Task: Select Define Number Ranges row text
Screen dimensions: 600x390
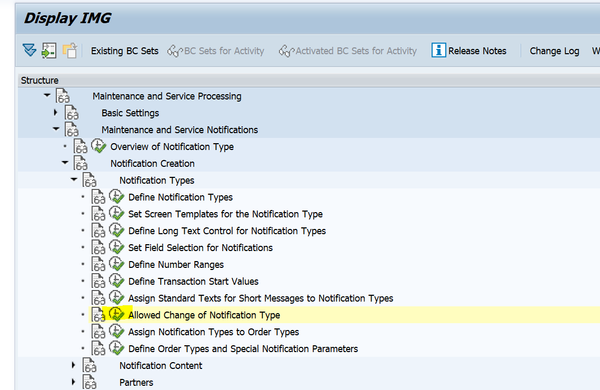Action: pos(176,264)
